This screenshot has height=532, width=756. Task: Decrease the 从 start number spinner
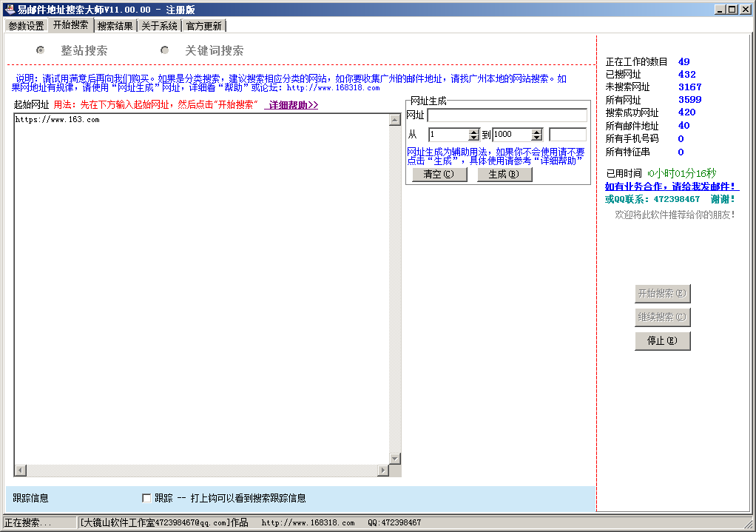click(474, 138)
